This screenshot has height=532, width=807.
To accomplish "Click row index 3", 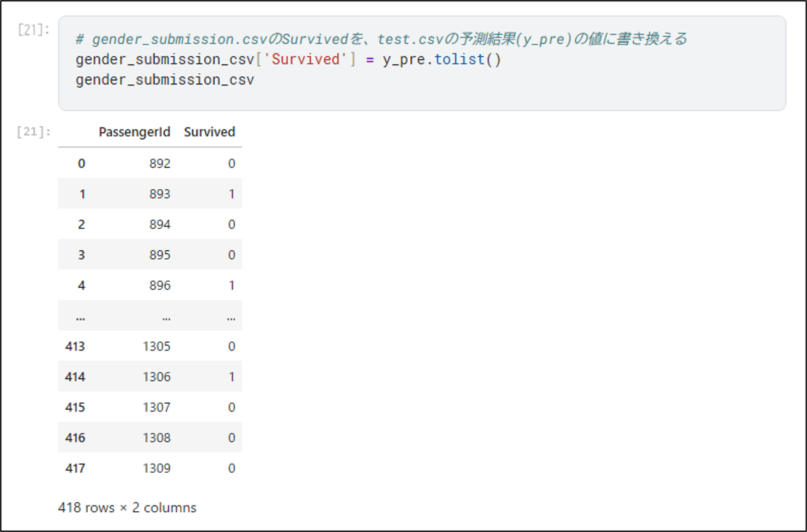I will click(x=81, y=255).
